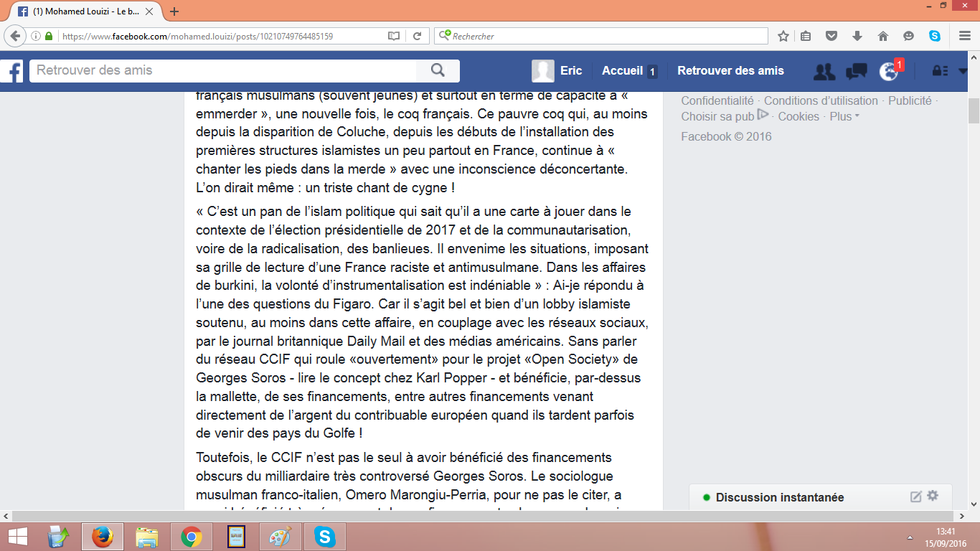980x551 pixels.
Task: Open a new browser tab
Action: click(x=174, y=11)
